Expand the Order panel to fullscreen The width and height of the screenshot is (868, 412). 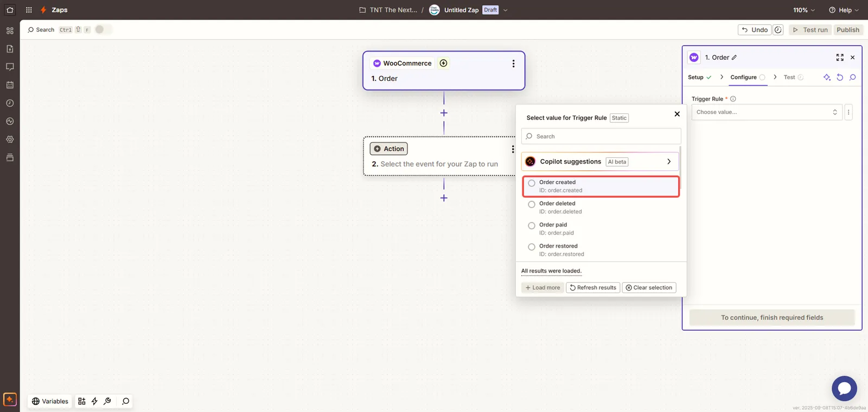coord(840,58)
